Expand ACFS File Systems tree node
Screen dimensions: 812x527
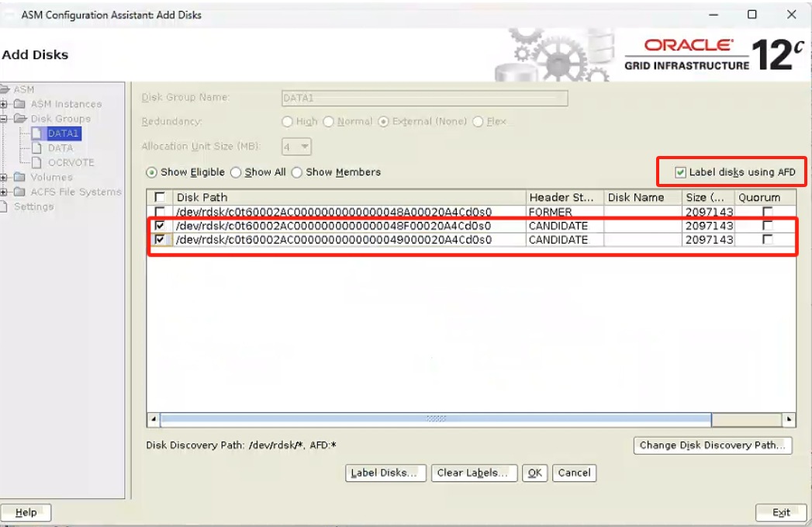click(x=4, y=192)
